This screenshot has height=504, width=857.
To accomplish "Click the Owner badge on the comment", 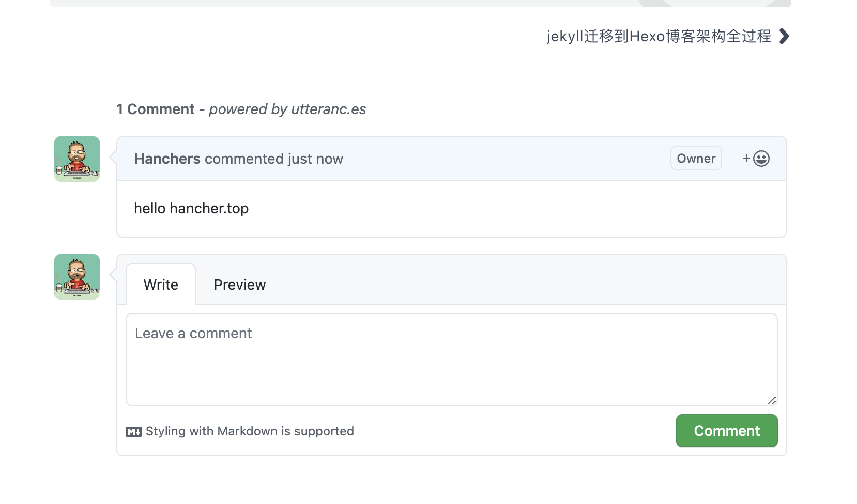I will pos(696,159).
